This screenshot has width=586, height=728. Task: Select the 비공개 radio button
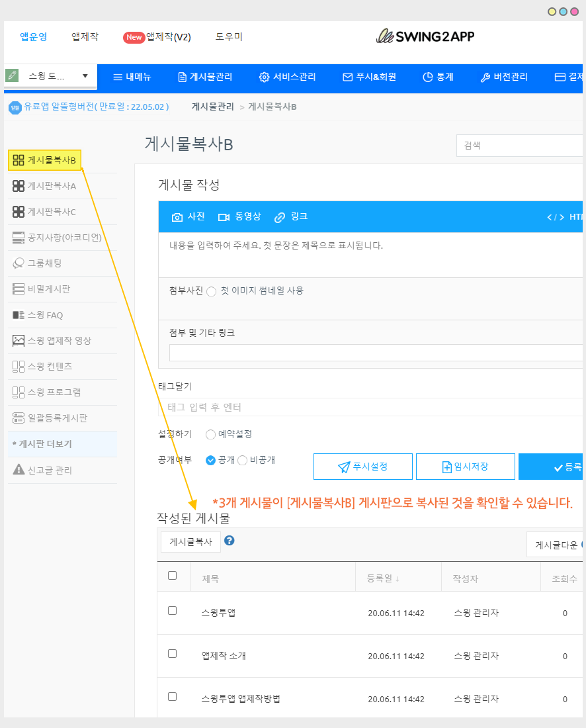coord(242,461)
